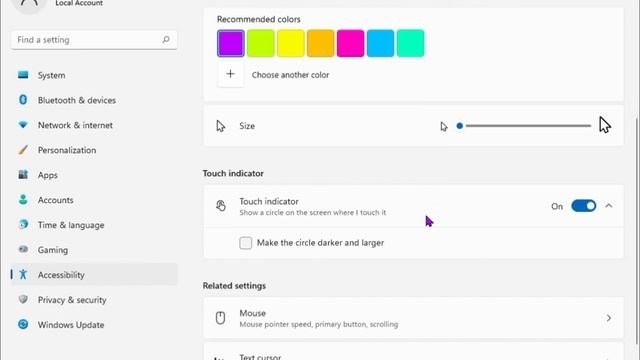The height and width of the screenshot is (360, 640).
Task: Click the System monitor icon in sidebar
Action: [x=23, y=75]
